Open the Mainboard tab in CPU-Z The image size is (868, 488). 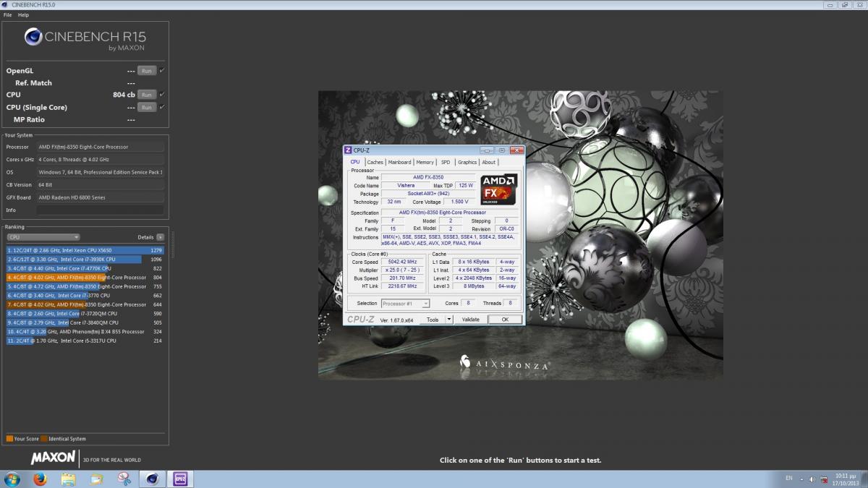click(399, 162)
